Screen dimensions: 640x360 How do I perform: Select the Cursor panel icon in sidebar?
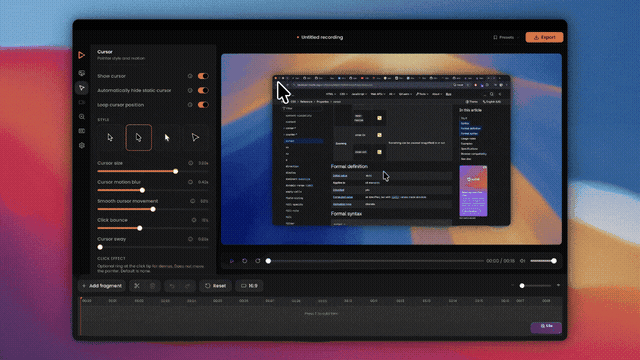pyautogui.click(x=82, y=88)
